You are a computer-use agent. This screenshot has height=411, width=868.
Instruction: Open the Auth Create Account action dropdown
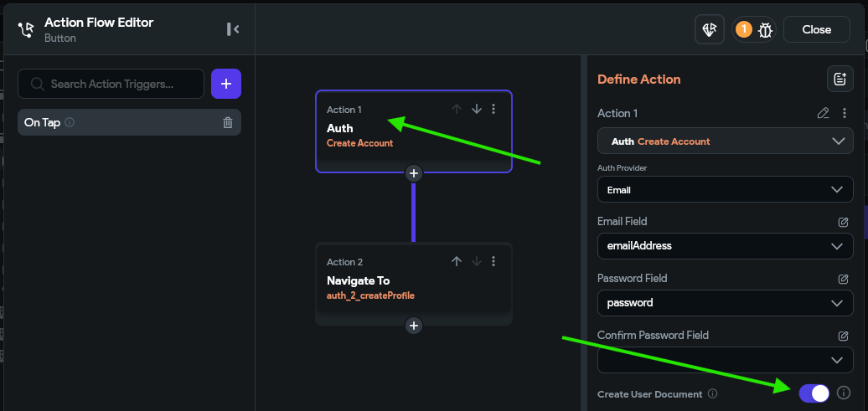[726, 141]
